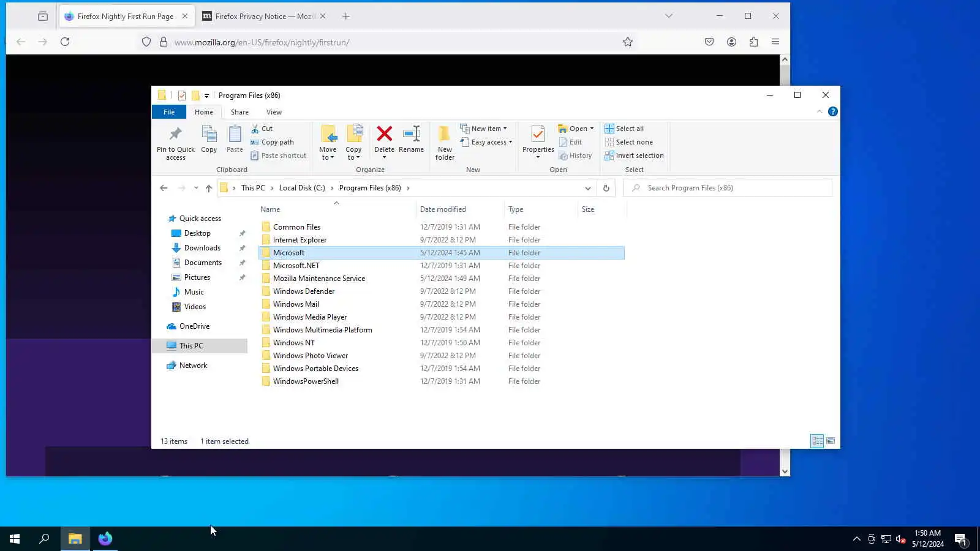Switch to the View ribbon tab

pos(274,112)
